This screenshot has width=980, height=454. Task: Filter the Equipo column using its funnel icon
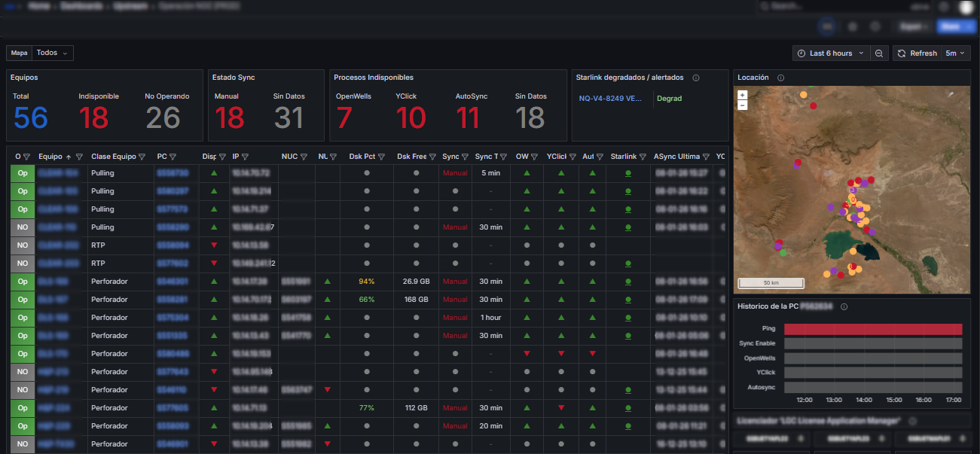pos(79,156)
